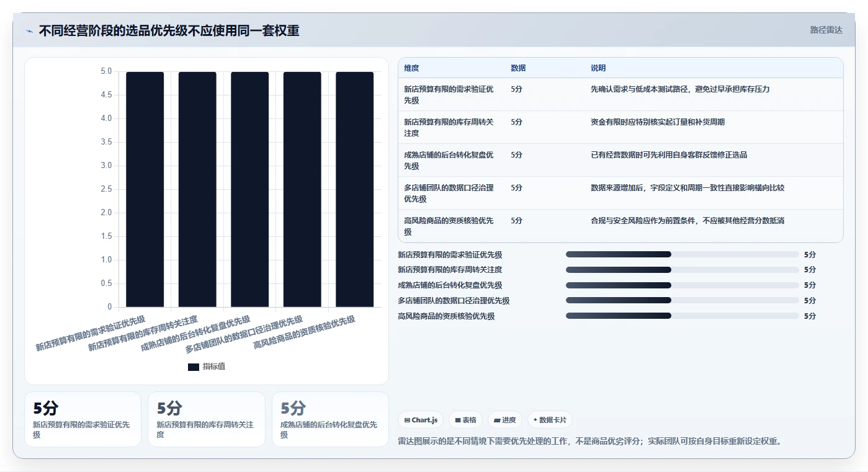Click description about 字段定义和周期一致性
The image size is (868, 472).
pyautogui.click(x=687, y=188)
